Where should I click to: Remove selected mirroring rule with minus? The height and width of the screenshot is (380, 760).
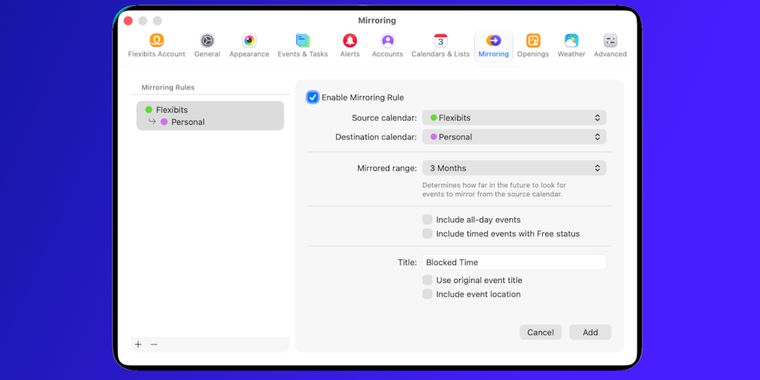[154, 344]
